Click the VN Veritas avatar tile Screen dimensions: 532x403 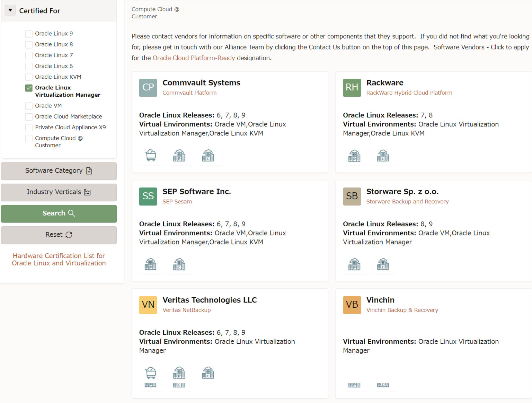148,305
